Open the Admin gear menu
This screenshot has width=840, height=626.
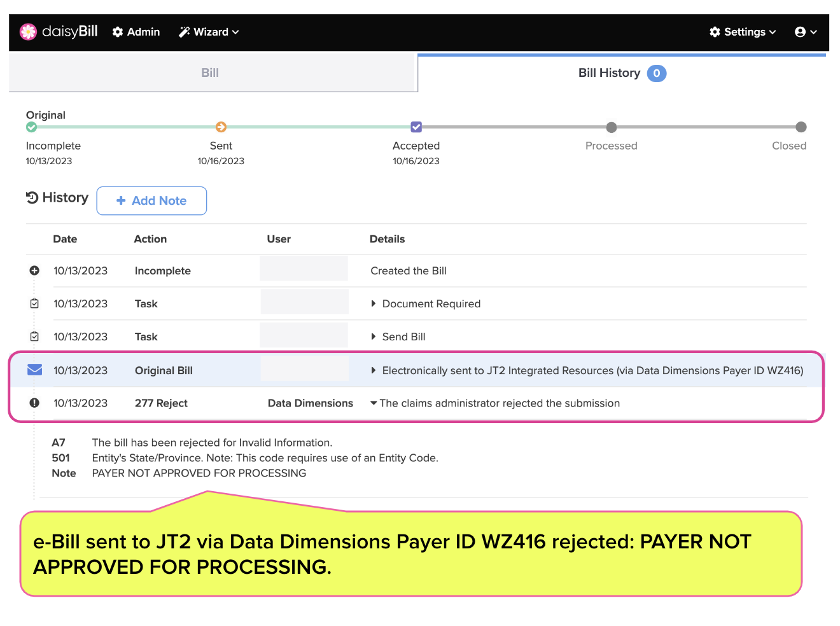point(136,32)
